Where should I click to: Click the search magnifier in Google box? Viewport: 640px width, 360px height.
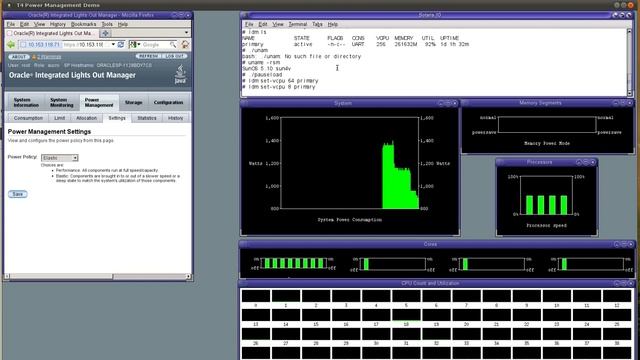[173, 44]
